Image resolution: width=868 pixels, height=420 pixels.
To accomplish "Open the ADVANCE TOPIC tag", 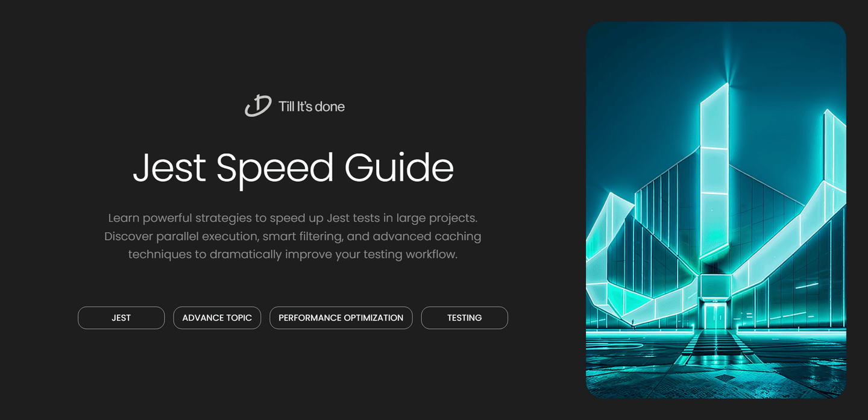I will tap(217, 318).
